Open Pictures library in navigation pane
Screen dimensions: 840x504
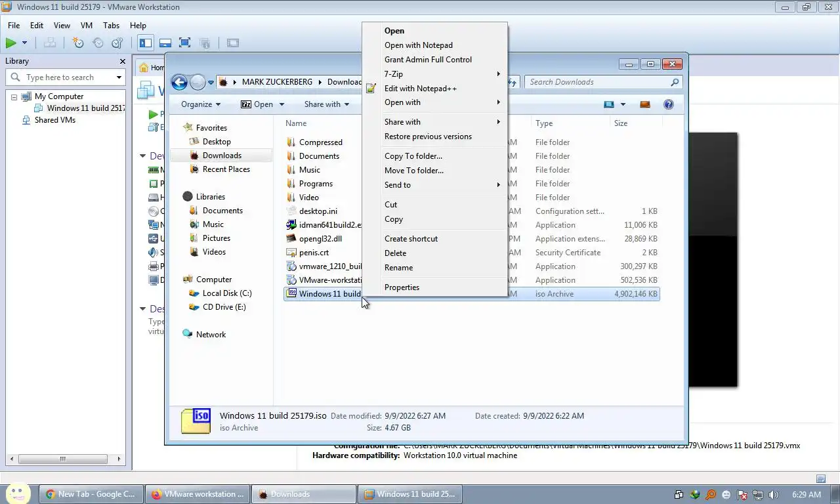(217, 238)
